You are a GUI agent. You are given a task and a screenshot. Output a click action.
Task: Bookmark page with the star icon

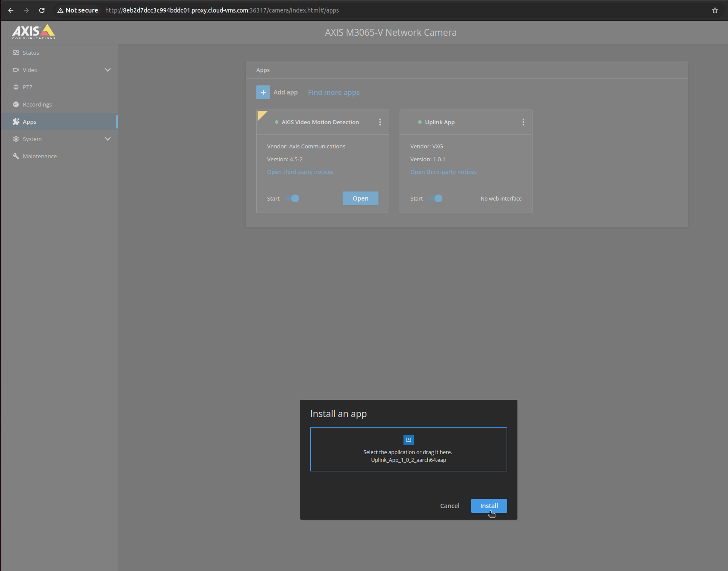[715, 10]
